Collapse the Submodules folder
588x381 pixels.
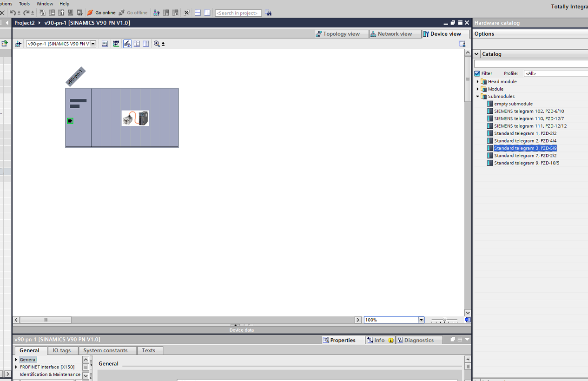click(477, 97)
